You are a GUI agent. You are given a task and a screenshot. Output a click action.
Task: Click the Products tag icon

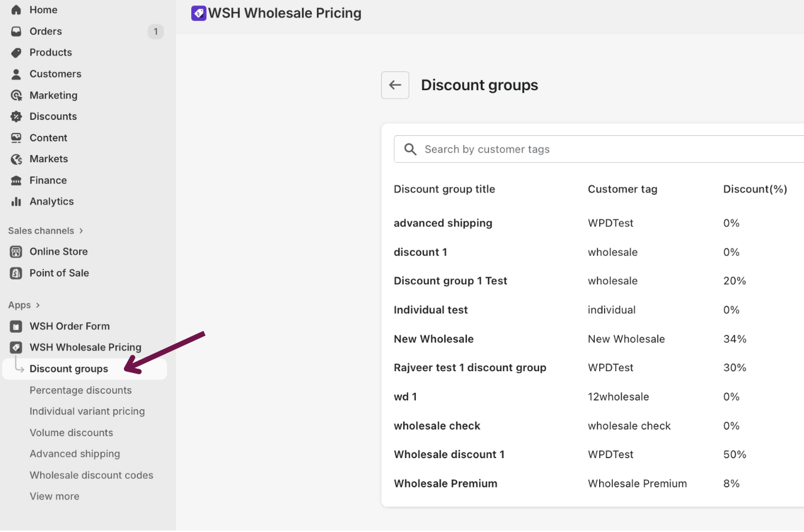coord(16,53)
